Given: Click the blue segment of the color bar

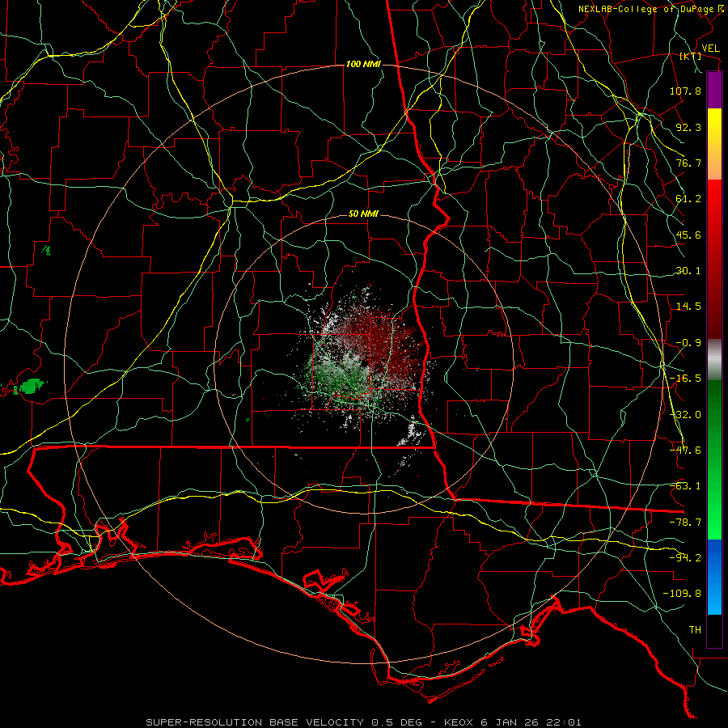Looking at the screenshot, I should click(714, 577).
